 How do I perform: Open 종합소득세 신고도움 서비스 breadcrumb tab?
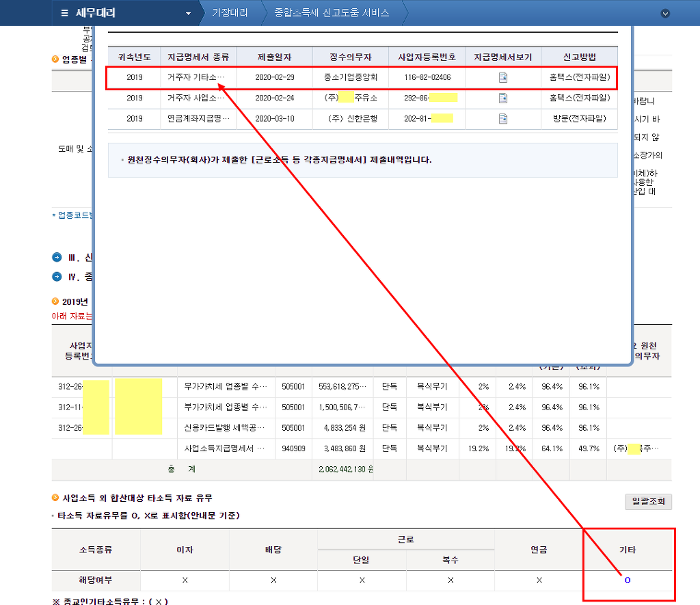tap(332, 12)
